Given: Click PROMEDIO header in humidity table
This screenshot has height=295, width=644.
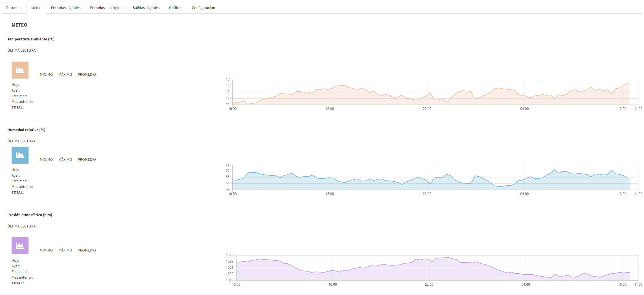Looking at the screenshot, I should click(87, 160).
